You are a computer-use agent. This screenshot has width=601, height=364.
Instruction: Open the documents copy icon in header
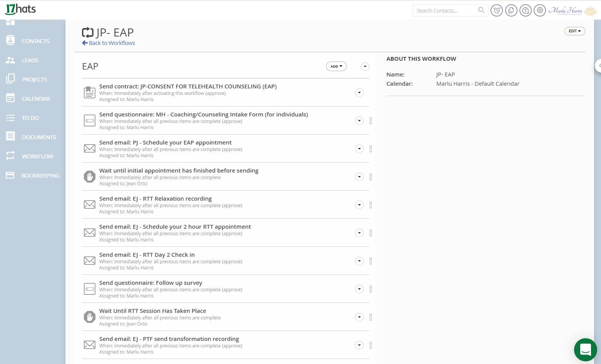click(511, 11)
